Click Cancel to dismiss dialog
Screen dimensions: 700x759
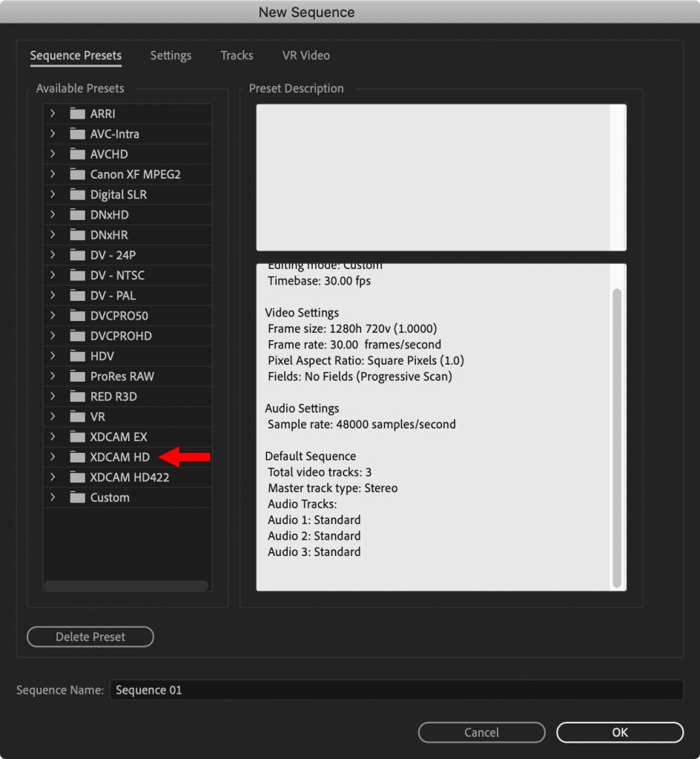click(x=482, y=732)
